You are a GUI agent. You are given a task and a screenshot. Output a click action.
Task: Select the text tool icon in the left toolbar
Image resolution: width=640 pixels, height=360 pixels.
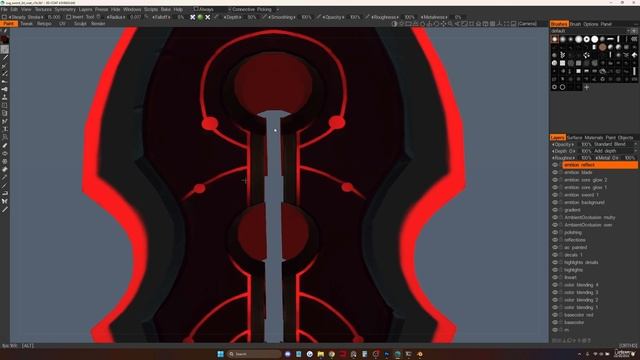click(4, 129)
